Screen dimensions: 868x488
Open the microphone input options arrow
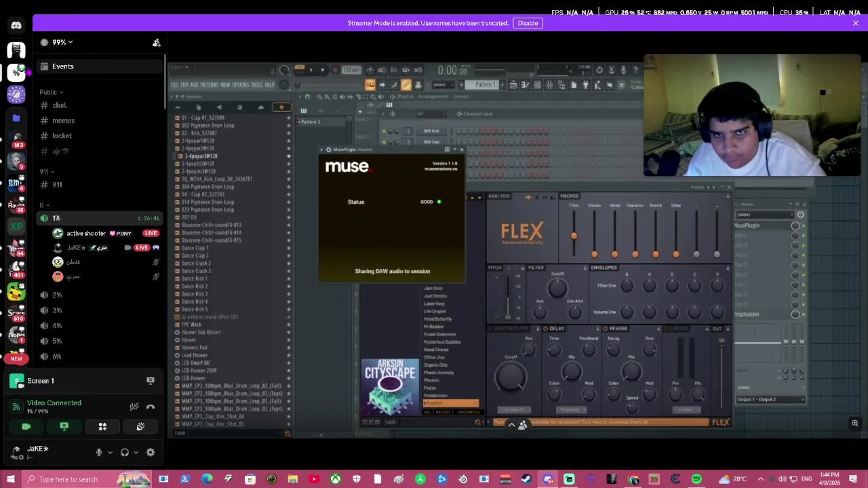pyautogui.click(x=110, y=452)
